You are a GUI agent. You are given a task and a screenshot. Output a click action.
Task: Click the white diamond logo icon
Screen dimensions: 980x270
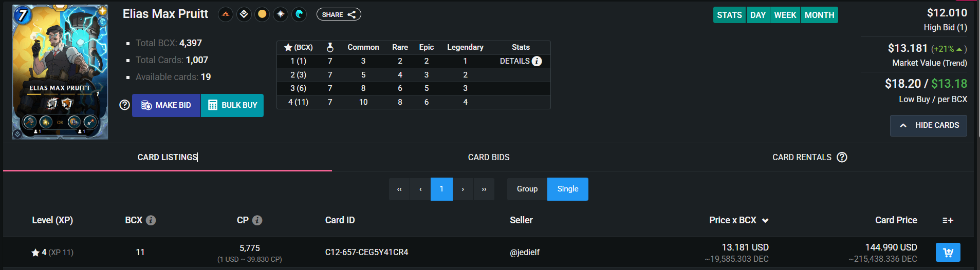[x=244, y=14]
